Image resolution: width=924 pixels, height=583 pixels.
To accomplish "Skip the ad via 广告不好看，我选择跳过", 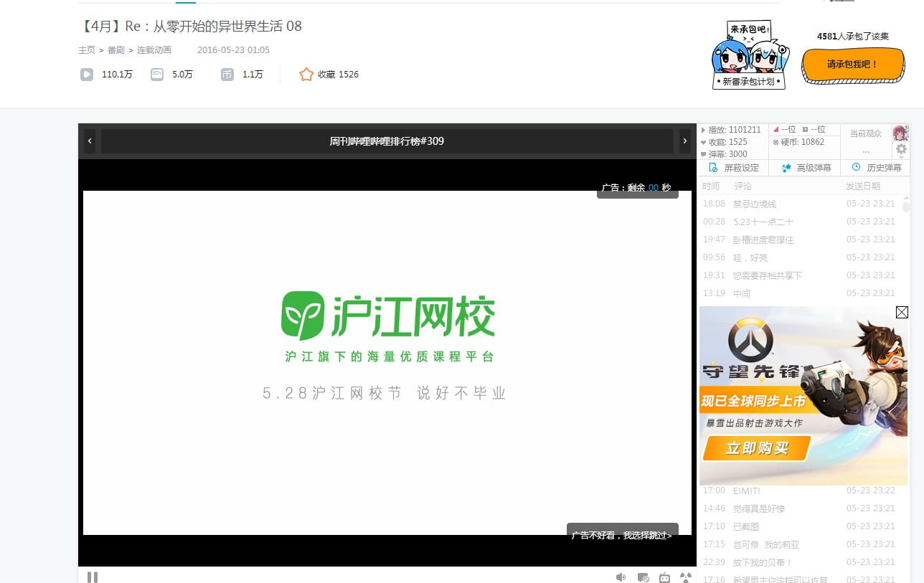I will coord(622,535).
